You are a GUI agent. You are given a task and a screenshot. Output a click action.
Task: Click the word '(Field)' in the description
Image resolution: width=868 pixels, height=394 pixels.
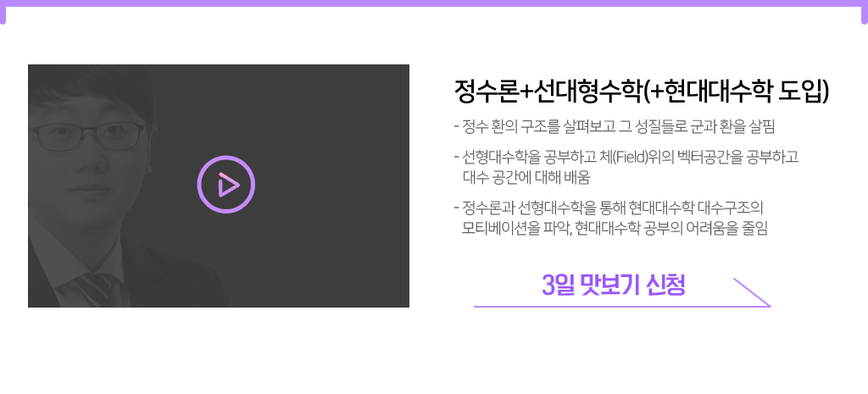[x=631, y=157]
